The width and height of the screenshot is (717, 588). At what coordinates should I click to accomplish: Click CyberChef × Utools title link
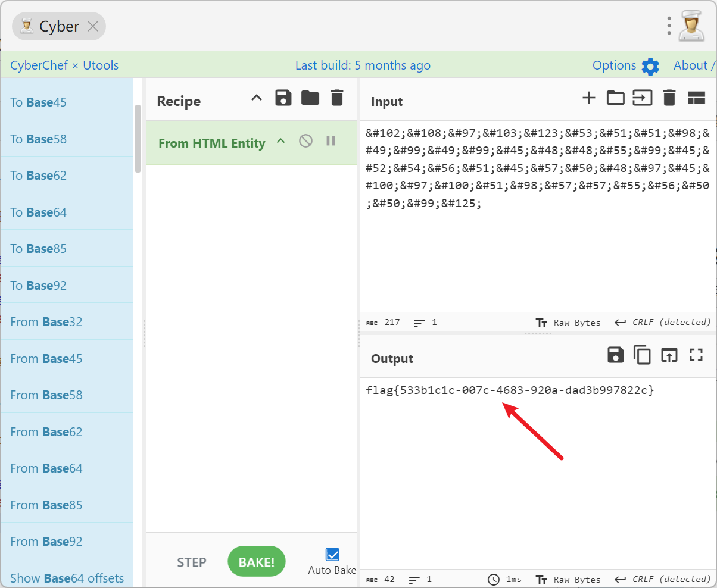point(64,65)
